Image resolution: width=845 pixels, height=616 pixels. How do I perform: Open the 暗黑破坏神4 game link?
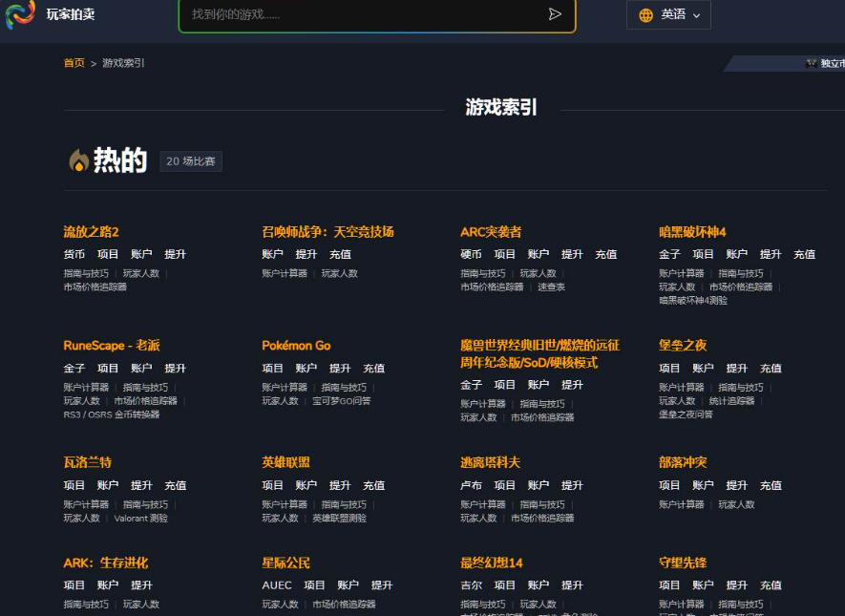pyautogui.click(x=692, y=232)
